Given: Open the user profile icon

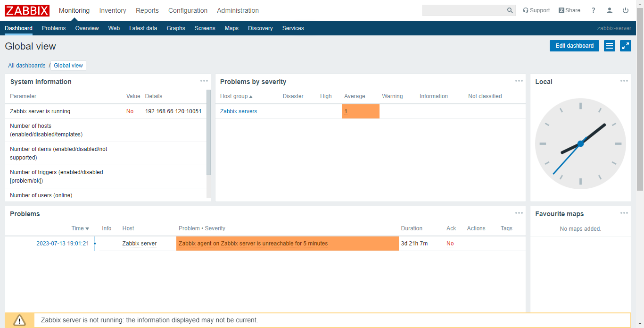Looking at the screenshot, I should click(x=610, y=10).
